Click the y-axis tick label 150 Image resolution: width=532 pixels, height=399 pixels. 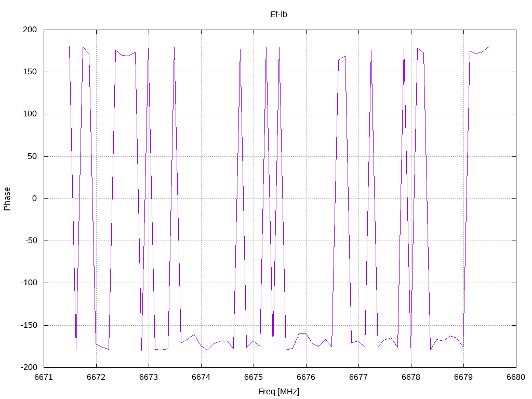[30, 72]
